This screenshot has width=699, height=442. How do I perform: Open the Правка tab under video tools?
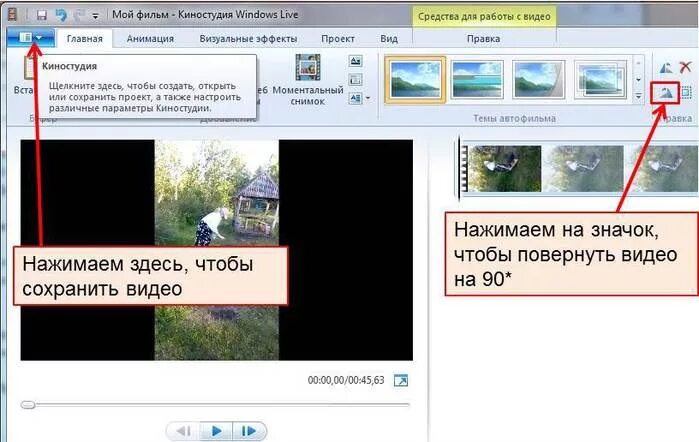pyautogui.click(x=483, y=39)
